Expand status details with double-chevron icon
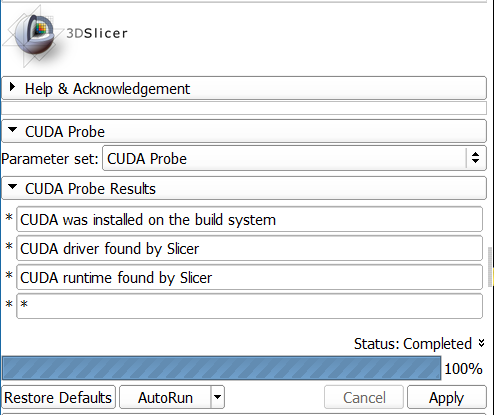The height and width of the screenshot is (415, 494). click(x=481, y=343)
